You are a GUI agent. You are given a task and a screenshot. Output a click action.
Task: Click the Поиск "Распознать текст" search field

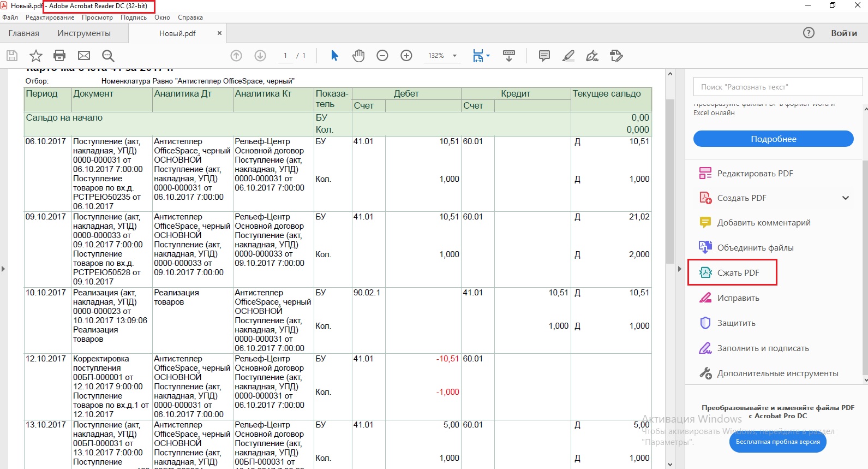pyautogui.click(x=778, y=87)
